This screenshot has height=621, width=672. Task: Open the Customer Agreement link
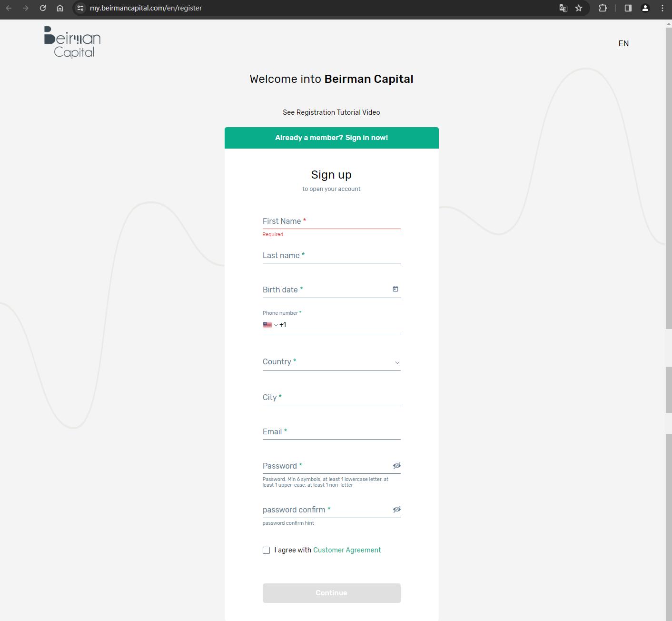tap(347, 550)
